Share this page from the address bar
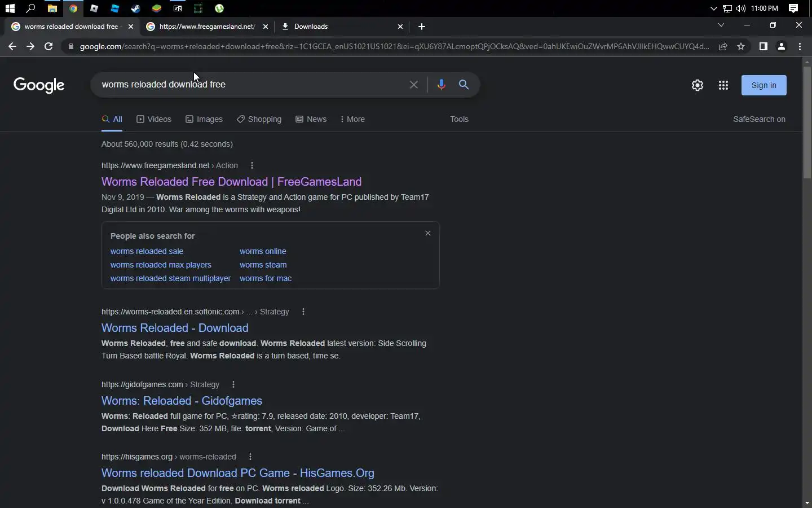Screen dimensions: 812x508 click(x=723, y=46)
